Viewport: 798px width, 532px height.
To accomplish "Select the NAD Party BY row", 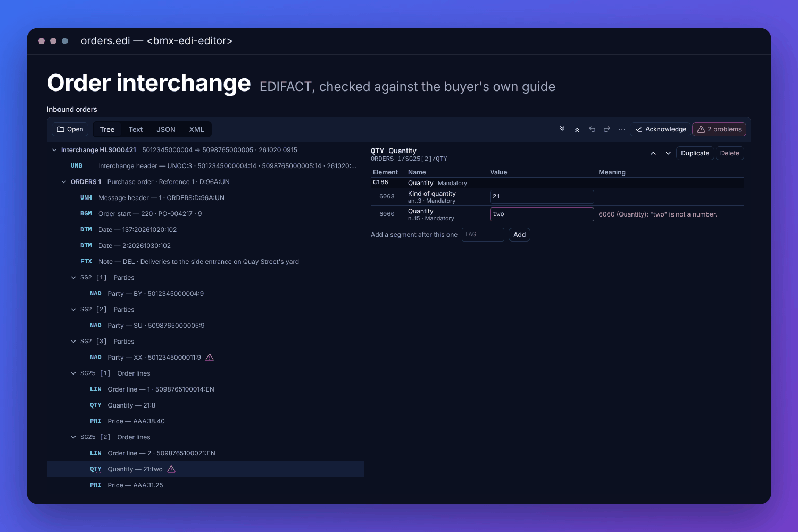I will coord(205,294).
